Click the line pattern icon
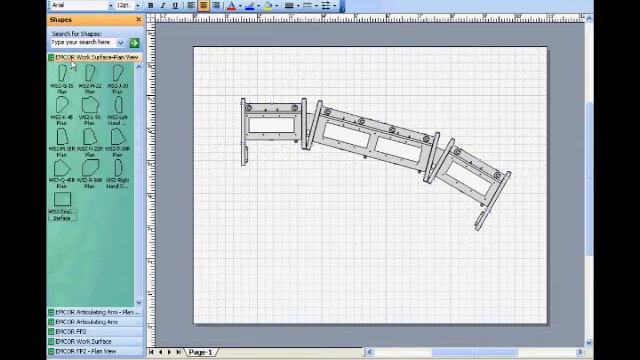The height and width of the screenshot is (360, 640). (x=307, y=5)
